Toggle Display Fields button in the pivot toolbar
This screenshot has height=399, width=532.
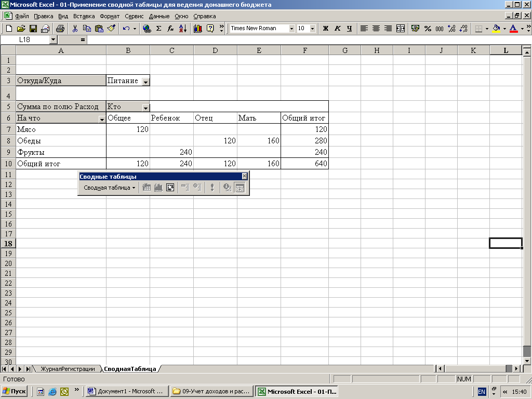coord(240,188)
